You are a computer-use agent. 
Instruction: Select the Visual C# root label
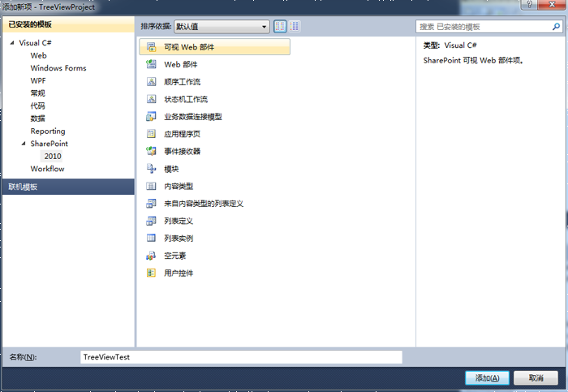coord(35,43)
